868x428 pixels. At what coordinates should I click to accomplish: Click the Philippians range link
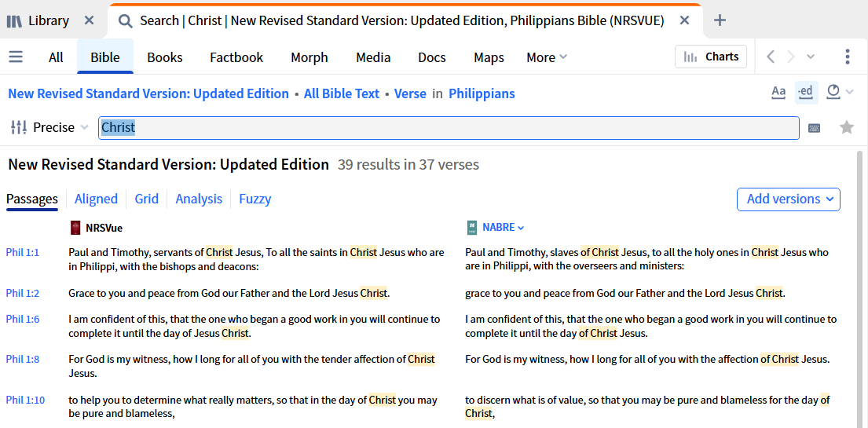pos(482,93)
